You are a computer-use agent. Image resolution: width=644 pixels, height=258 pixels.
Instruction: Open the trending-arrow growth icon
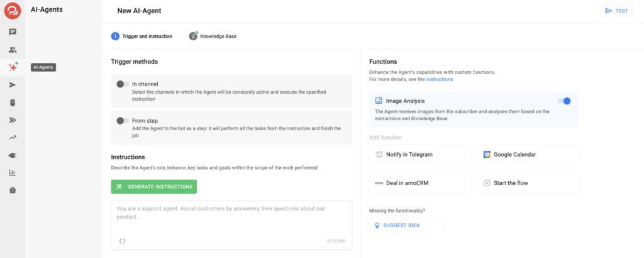point(13,137)
